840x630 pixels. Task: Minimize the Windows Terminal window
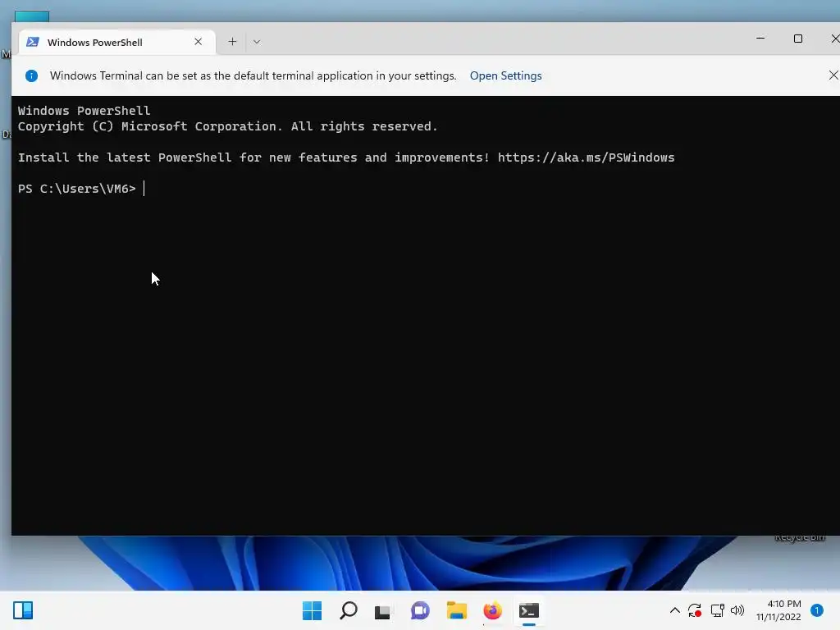760,39
